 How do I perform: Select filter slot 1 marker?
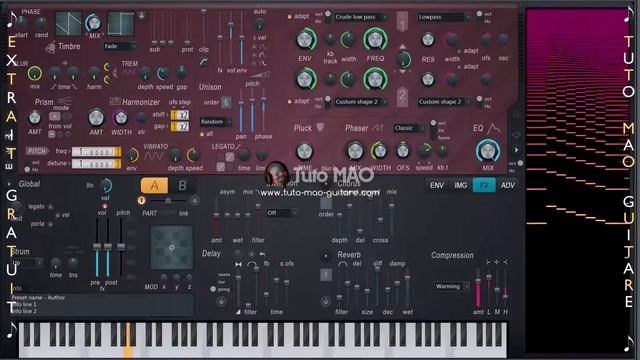click(402, 20)
